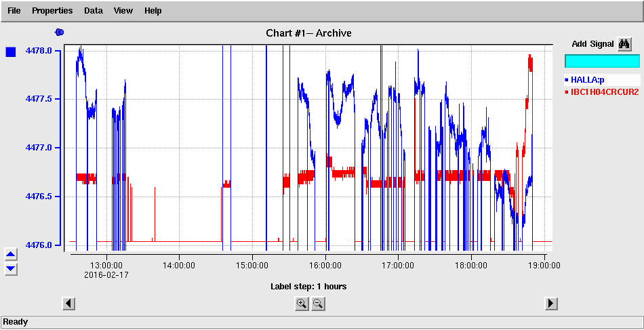Click the 14:00:00 time axis label
This screenshot has height=330, width=644.
(180, 266)
